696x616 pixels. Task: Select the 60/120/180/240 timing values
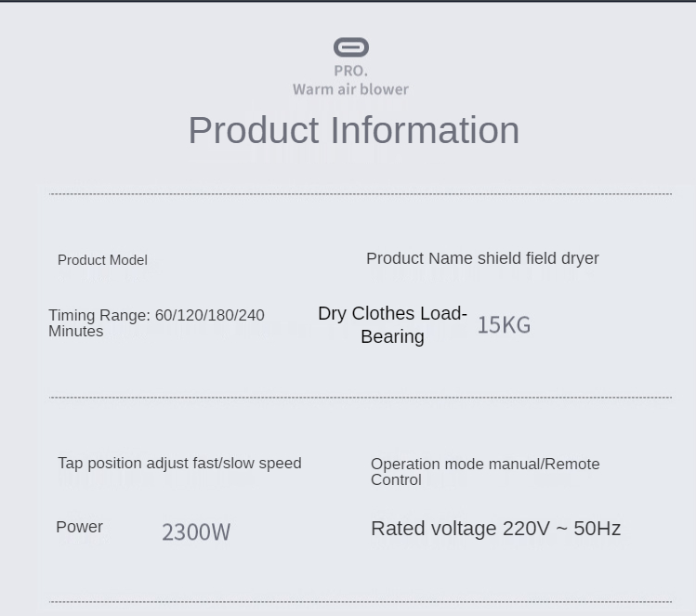(210, 315)
